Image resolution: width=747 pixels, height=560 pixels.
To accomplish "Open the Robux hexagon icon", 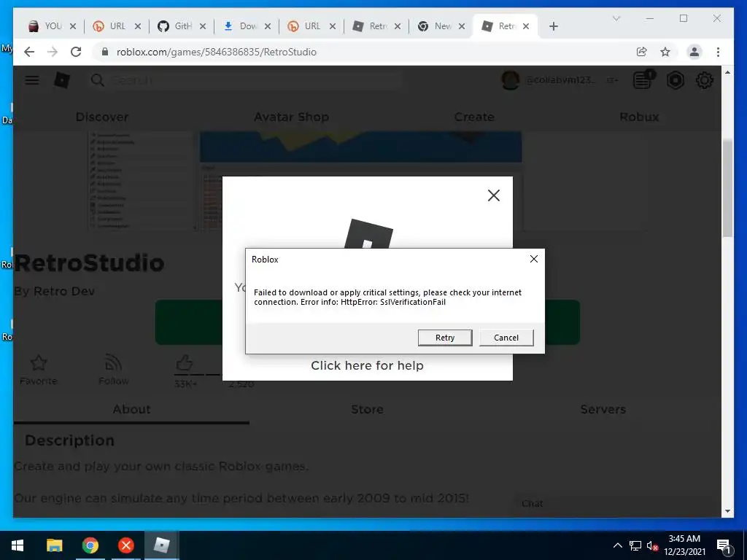I will pos(675,80).
